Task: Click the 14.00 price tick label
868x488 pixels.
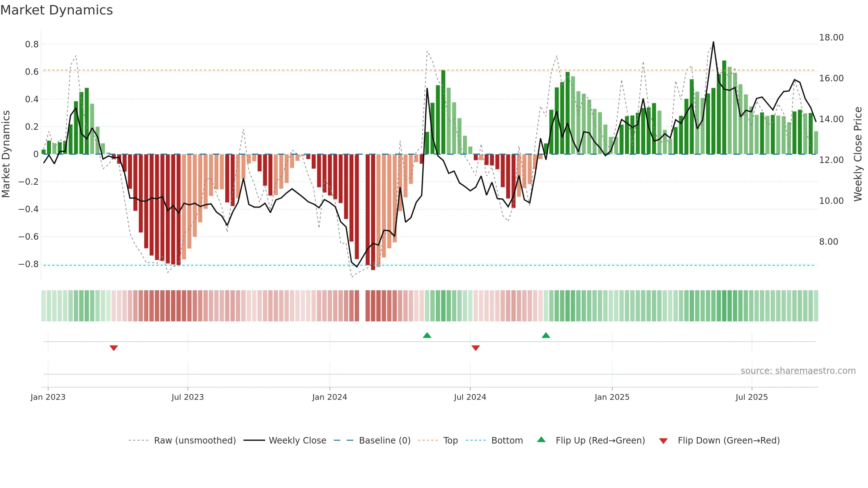Action: coord(831,119)
